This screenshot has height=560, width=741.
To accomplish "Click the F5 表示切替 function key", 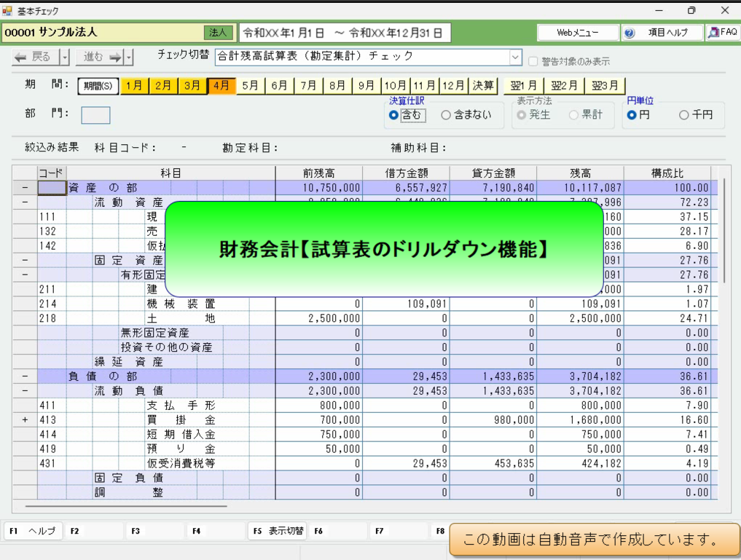I will [278, 531].
